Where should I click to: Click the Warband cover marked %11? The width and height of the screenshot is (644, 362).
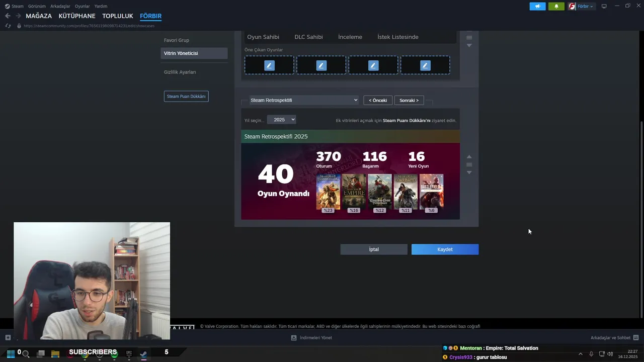[x=406, y=192]
